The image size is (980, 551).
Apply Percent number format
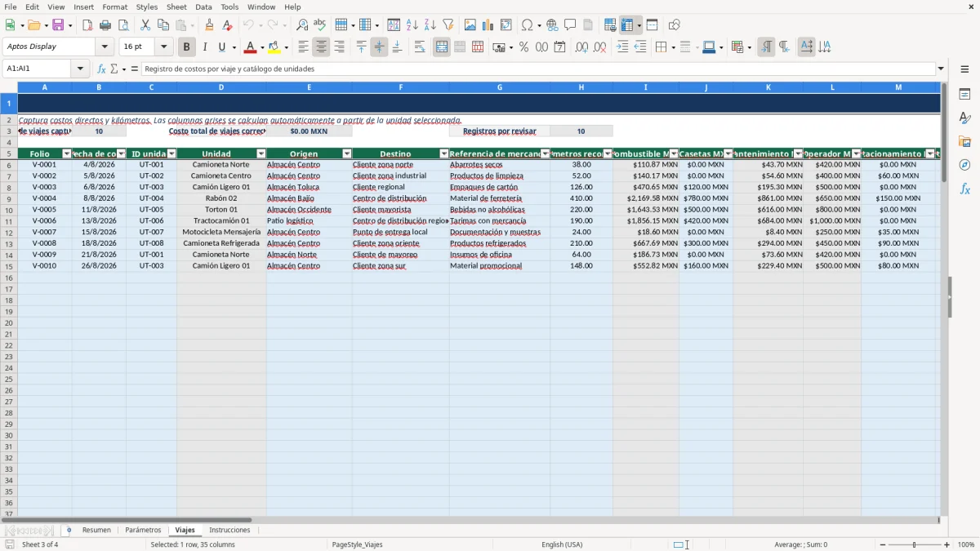[x=524, y=47]
